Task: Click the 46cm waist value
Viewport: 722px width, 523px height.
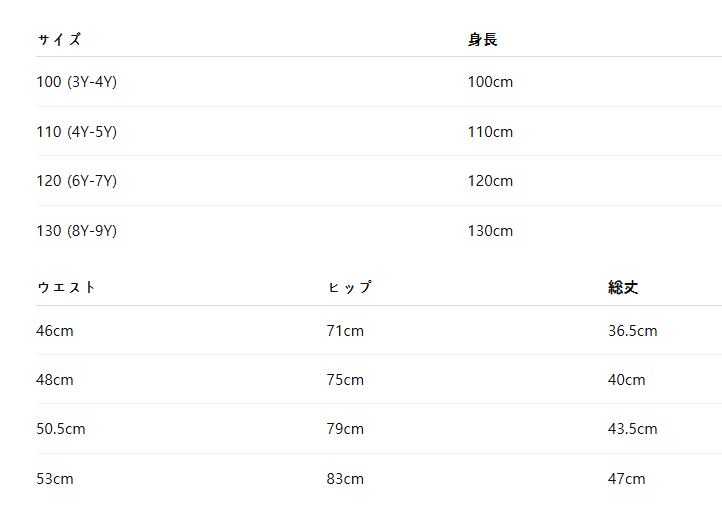Action: point(55,331)
